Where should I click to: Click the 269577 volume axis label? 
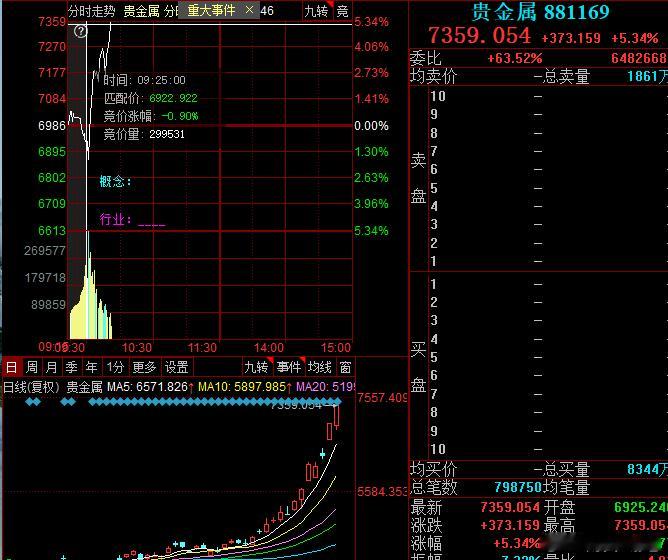pos(45,251)
